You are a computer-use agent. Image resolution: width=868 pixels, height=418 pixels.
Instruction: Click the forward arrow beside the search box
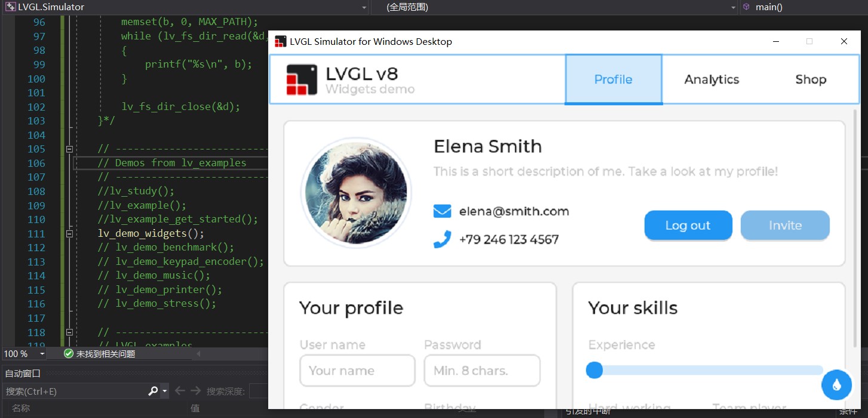tap(195, 391)
